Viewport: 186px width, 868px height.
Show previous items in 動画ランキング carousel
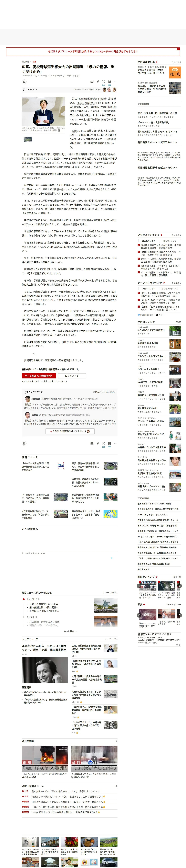(x=139, y=586)
